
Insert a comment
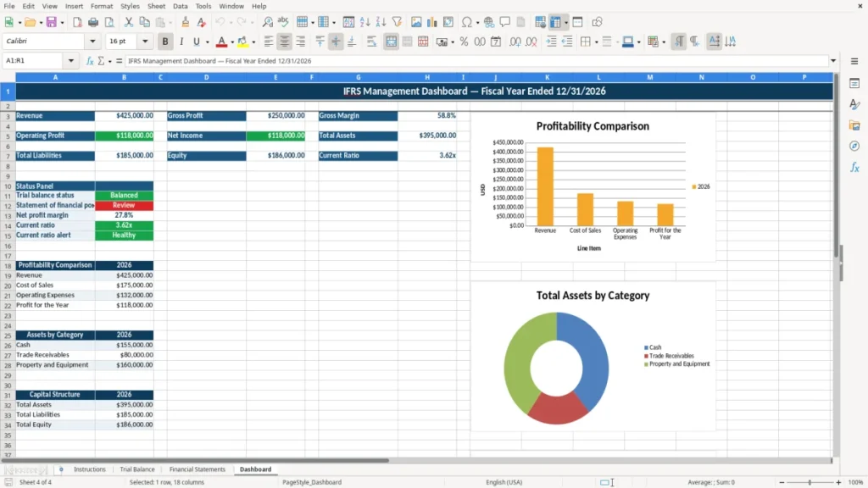coord(505,22)
